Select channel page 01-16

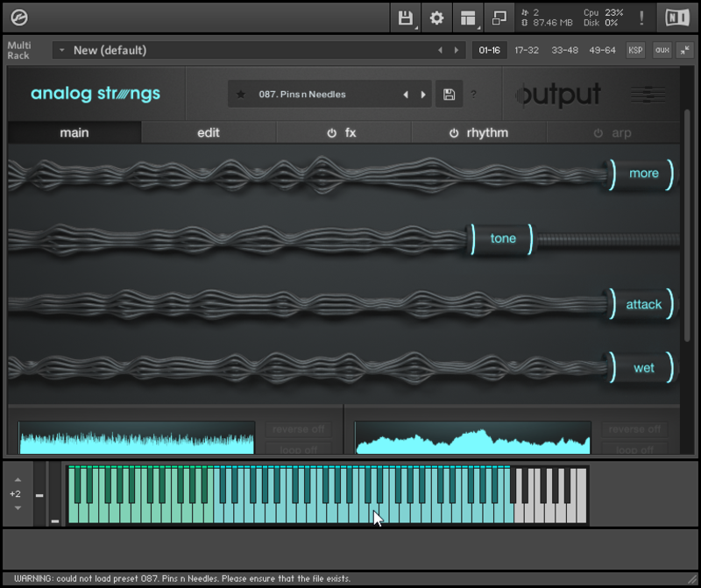(x=490, y=50)
